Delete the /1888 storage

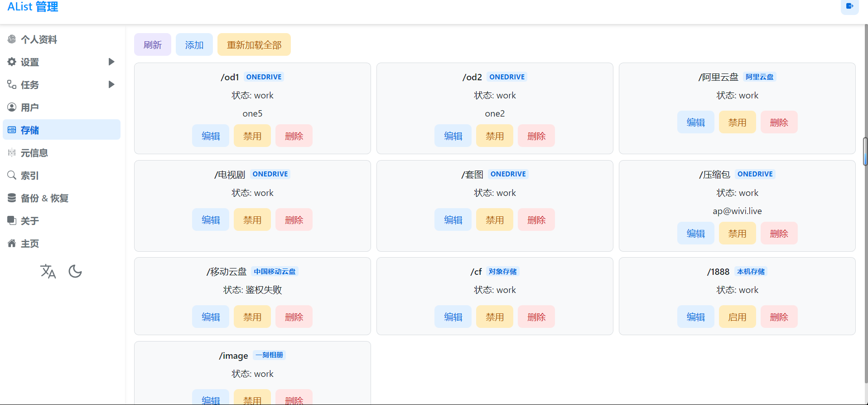[779, 317]
